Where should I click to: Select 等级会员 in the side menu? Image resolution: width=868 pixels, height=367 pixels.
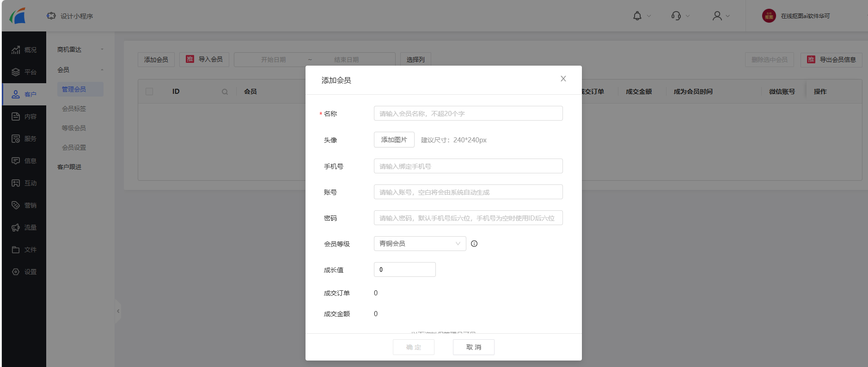point(74,128)
